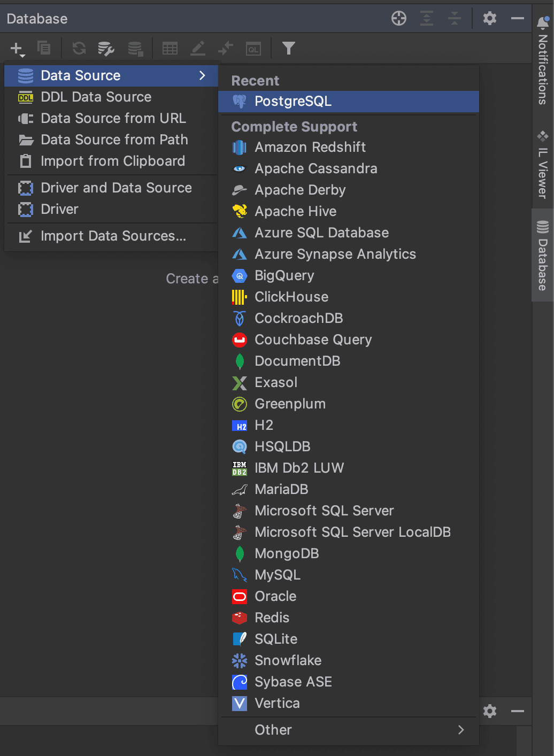Click the Collapse All icon in the header
The image size is (554, 756).
click(x=455, y=18)
